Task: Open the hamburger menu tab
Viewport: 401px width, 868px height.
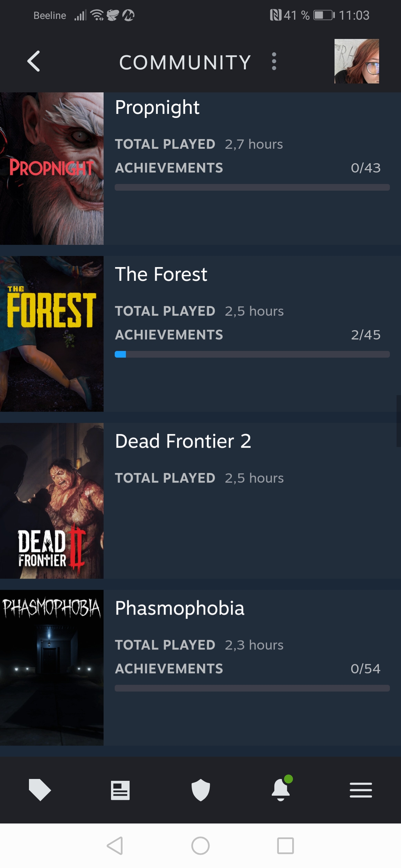Action: 361,790
